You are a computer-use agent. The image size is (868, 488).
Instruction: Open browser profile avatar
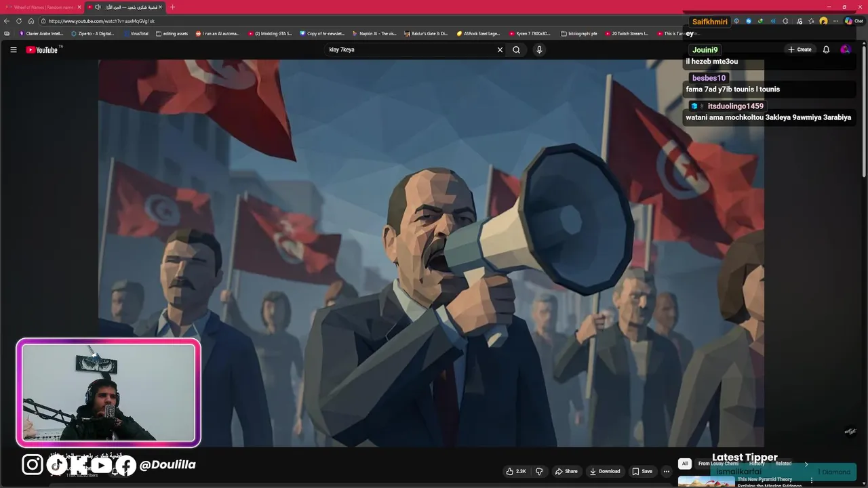coord(823,21)
